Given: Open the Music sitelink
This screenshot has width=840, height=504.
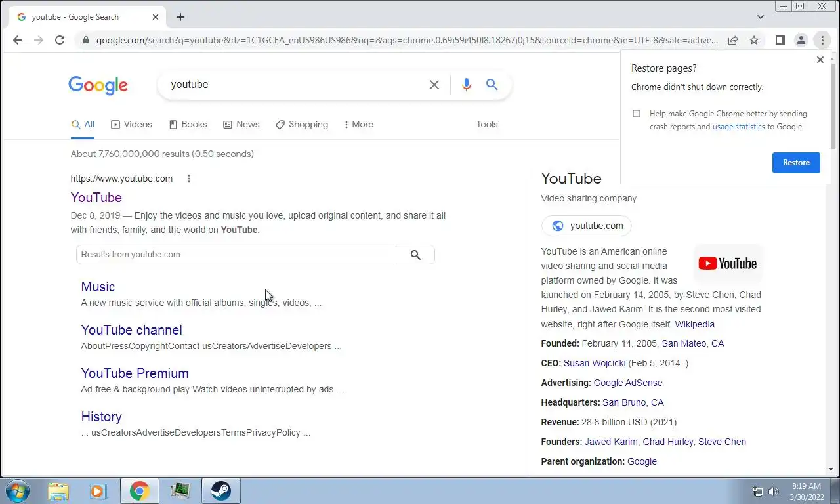Looking at the screenshot, I should coord(98,287).
